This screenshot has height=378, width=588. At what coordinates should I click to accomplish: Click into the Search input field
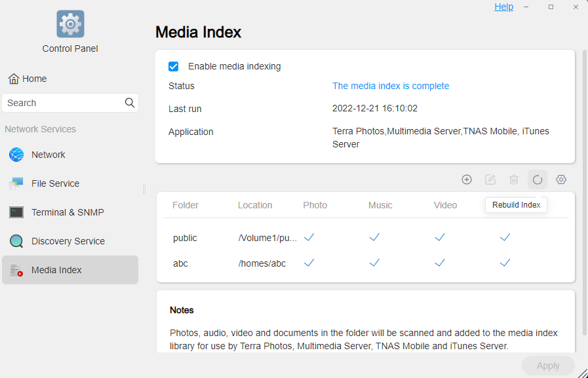(64, 103)
